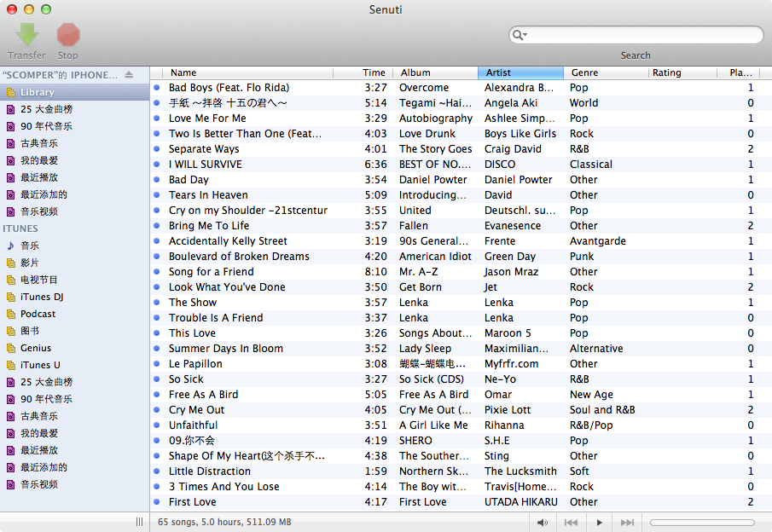Open 我的最爱 playlist under the iPhone section

74,160
